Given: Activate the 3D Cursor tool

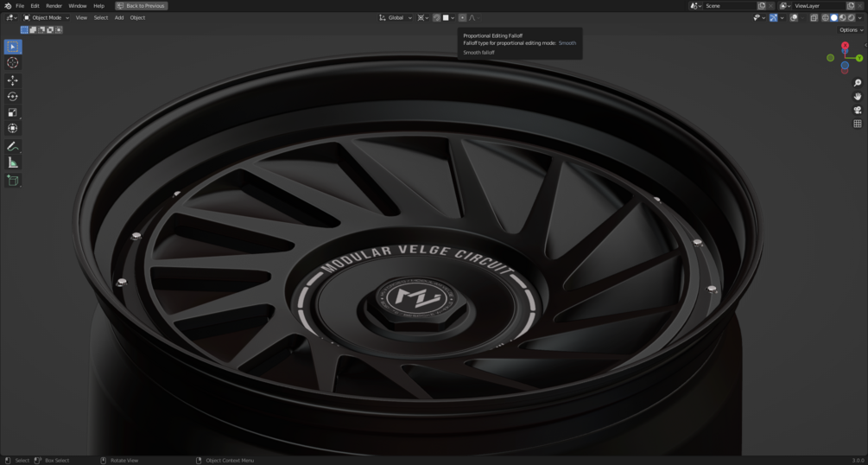Looking at the screenshot, I should [13, 62].
